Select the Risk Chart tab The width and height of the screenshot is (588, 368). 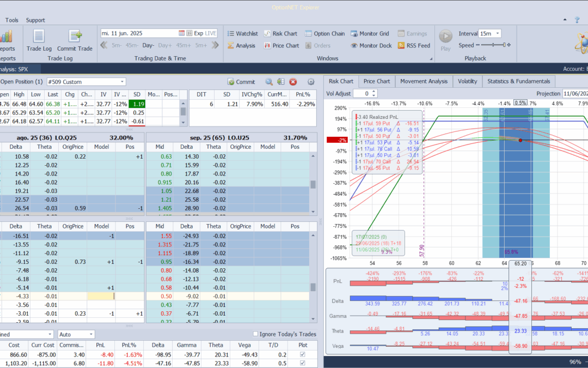[x=341, y=81]
